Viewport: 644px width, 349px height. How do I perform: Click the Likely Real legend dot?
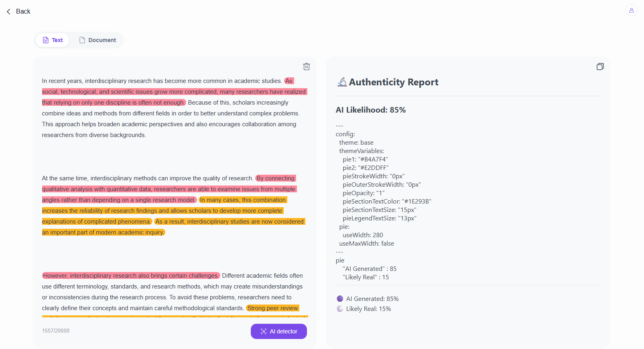340,309
